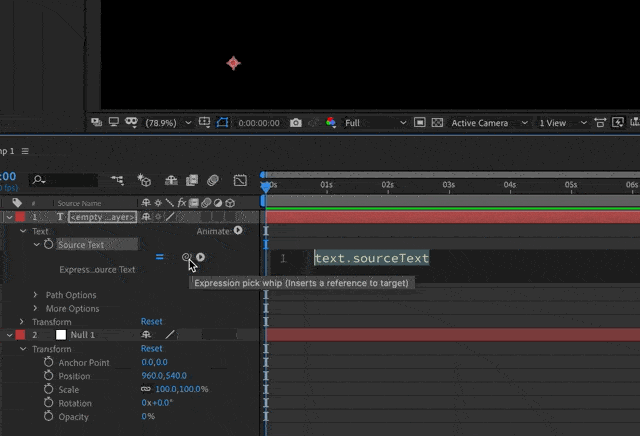The height and width of the screenshot is (436, 640).
Task: Open the Animate text menu button
Action: [238, 231]
